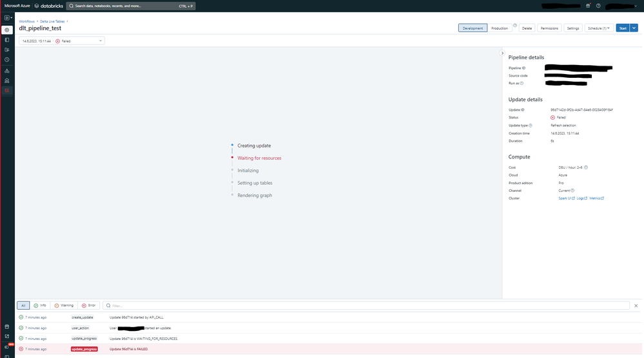Open the Recents clock icon in sidebar
644x358 pixels.
[7, 59]
